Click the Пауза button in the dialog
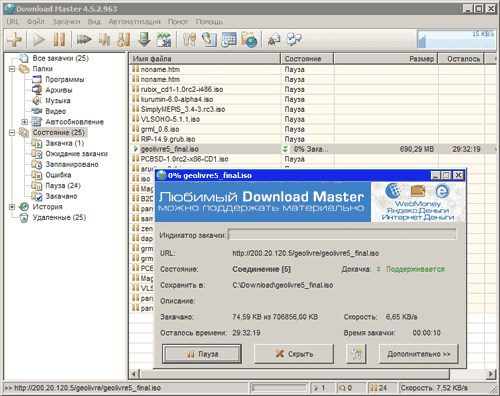This screenshot has width=500, height=396. (x=202, y=354)
